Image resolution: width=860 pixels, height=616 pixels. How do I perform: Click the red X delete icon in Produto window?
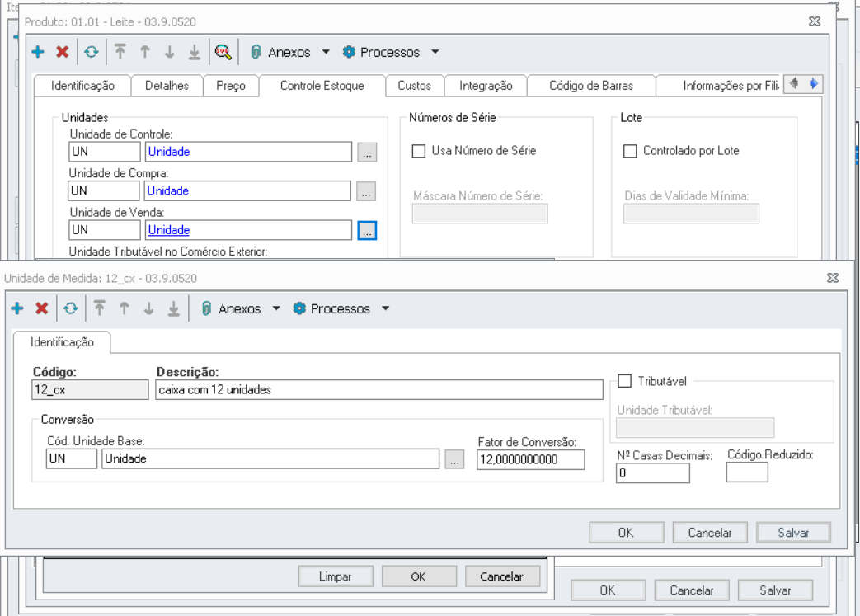pyautogui.click(x=63, y=52)
